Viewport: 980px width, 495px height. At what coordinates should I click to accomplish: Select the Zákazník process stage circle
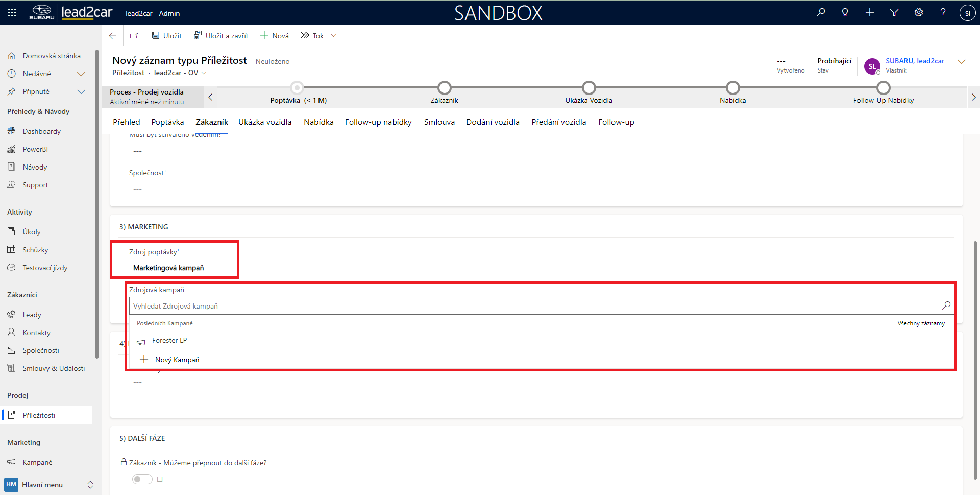tap(444, 88)
